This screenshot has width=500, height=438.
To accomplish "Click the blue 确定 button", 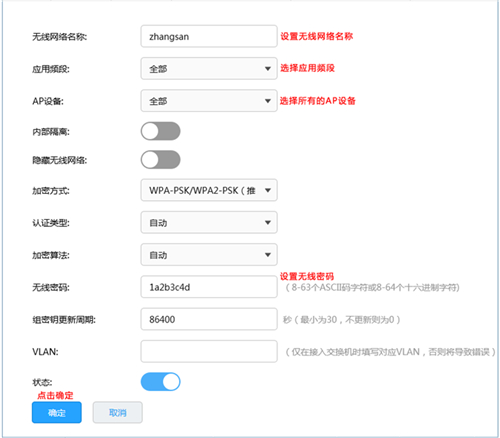I will (57, 413).
